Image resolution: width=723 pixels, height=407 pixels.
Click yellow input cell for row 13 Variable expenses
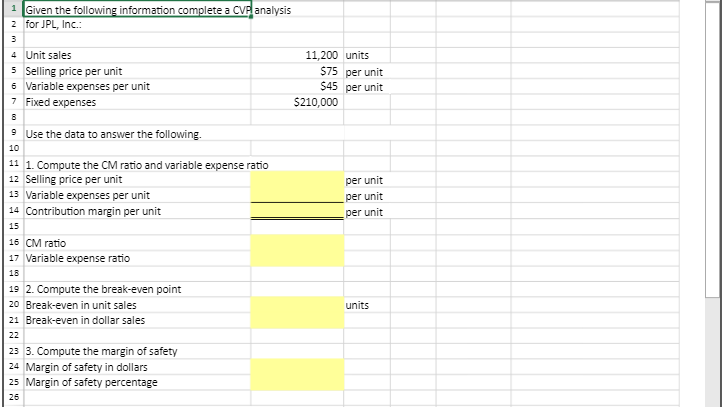[297, 195]
